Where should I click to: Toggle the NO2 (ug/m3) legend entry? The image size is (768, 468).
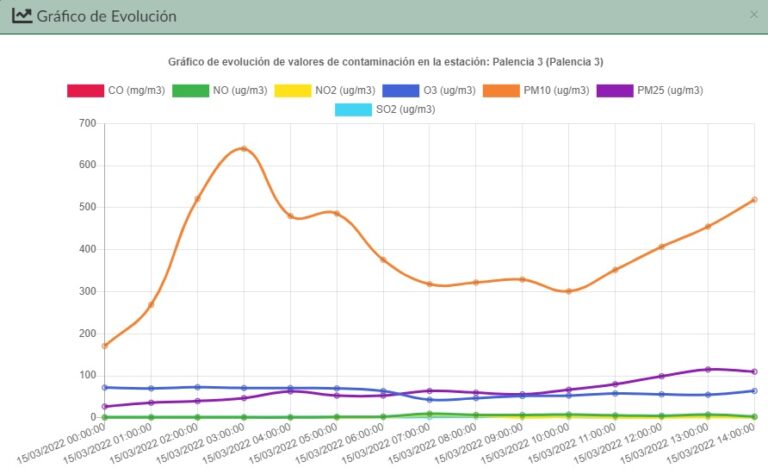(330, 90)
